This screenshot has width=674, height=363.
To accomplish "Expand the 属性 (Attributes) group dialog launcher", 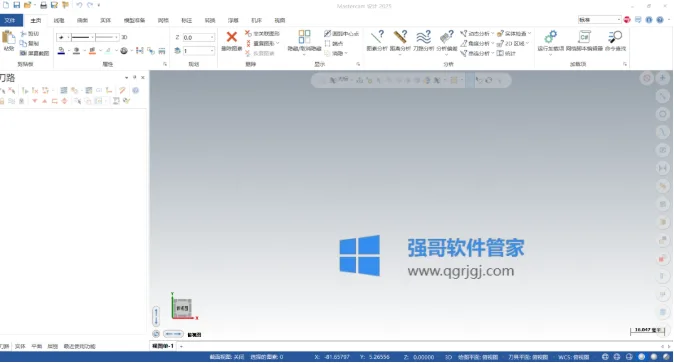I will click(x=165, y=64).
